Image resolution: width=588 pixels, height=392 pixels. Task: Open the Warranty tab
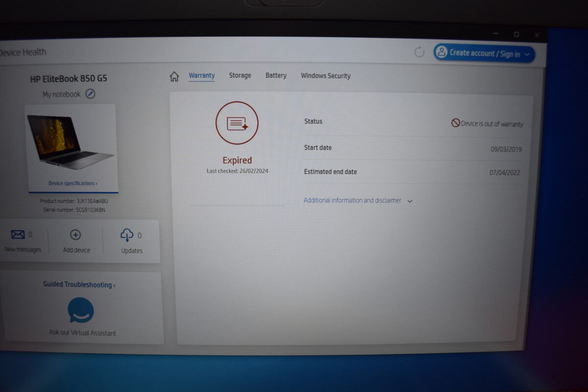pyautogui.click(x=202, y=76)
